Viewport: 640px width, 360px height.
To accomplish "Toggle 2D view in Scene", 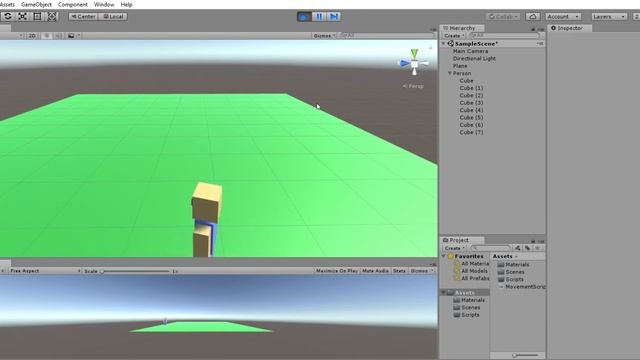I will 32,36.
